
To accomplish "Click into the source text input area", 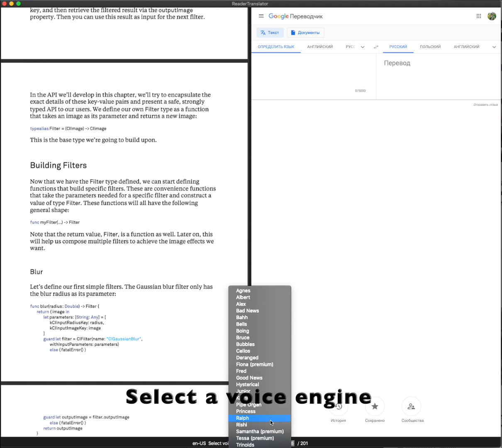I will pyautogui.click(x=313, y=73).
